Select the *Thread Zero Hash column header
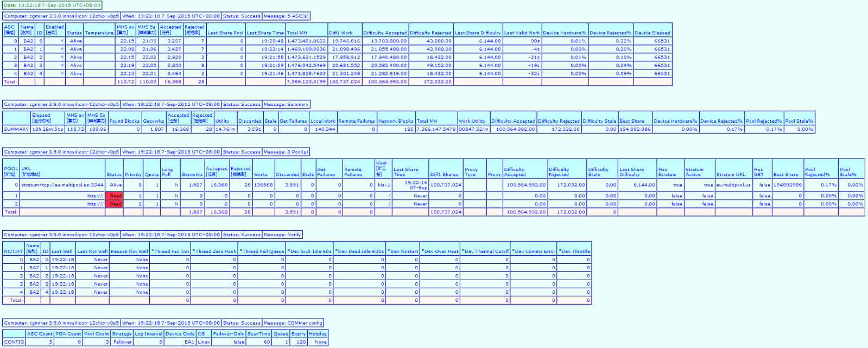This screenshot has height=348, width=868. pyautogui.click(x=215, y=251)
